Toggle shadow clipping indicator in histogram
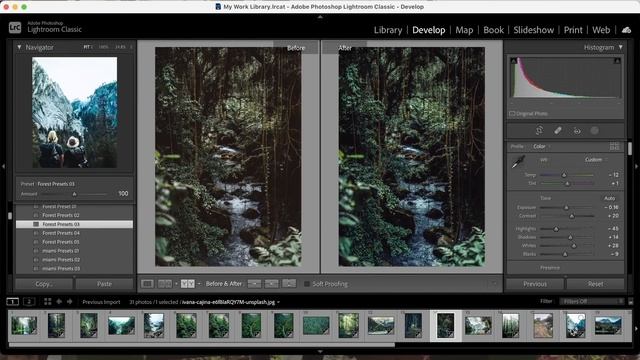Viewport: 640px width, 360px height. point(513,61)
